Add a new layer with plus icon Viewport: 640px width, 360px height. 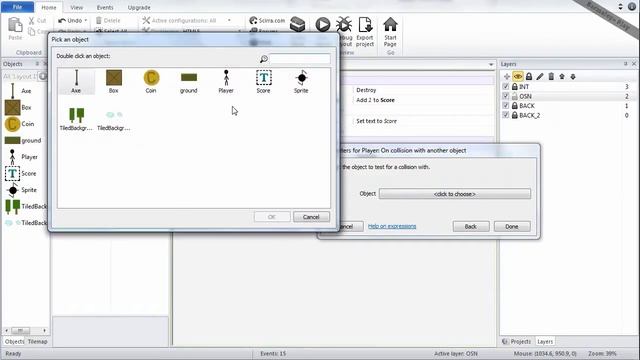coord(507,76)
